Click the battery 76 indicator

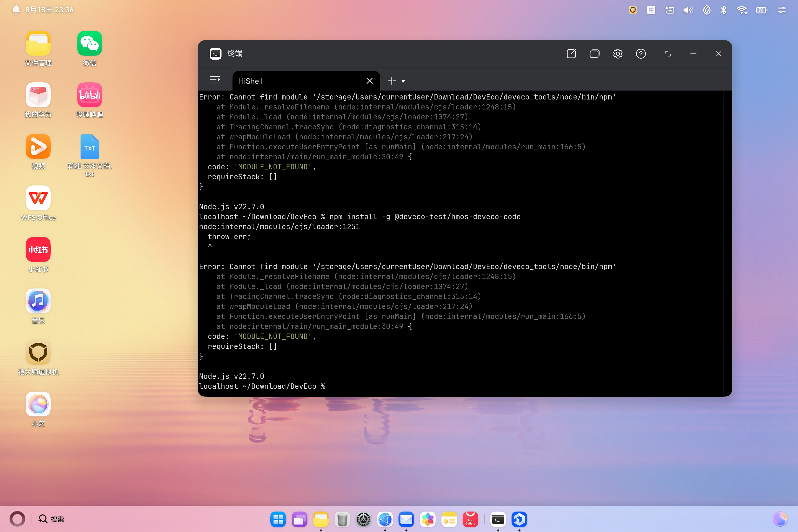761,10
